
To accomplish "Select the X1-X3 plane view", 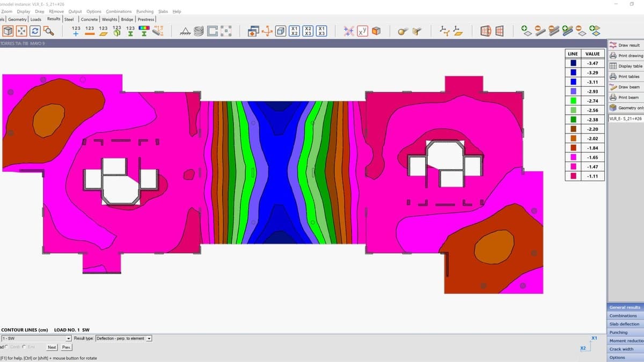I will (321, 31).
